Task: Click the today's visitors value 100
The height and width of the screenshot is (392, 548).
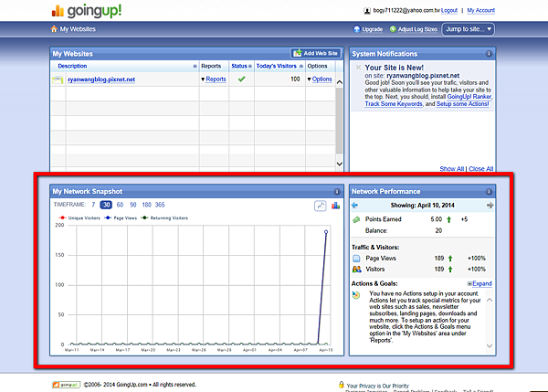Action: [x=295, y=79]
